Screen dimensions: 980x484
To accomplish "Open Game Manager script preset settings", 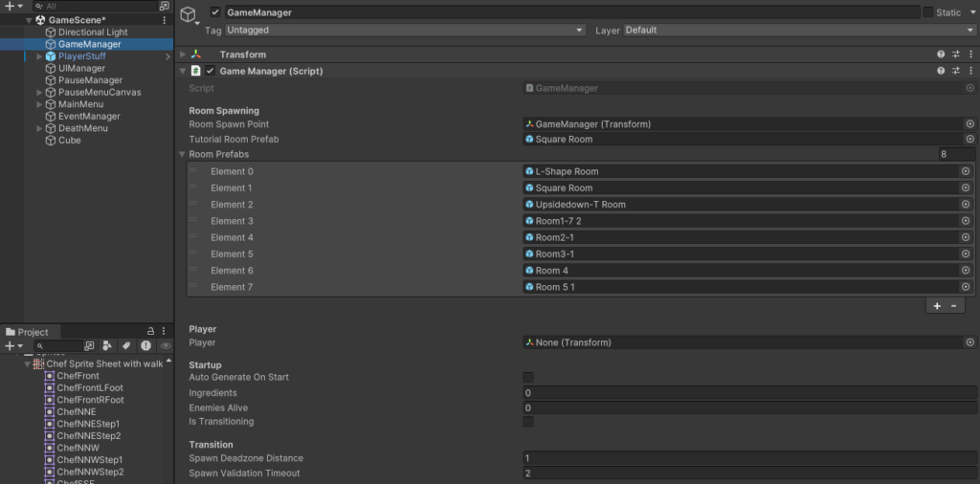I will [x=955, y=71].
